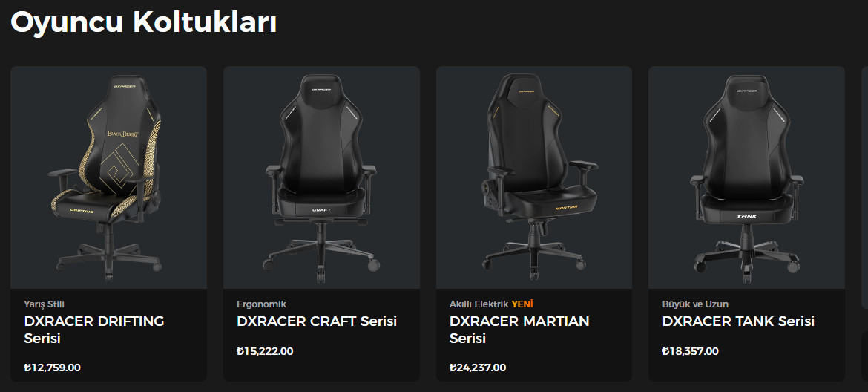
Task: Click the Ergonomik category label
Action: (261, 304)
